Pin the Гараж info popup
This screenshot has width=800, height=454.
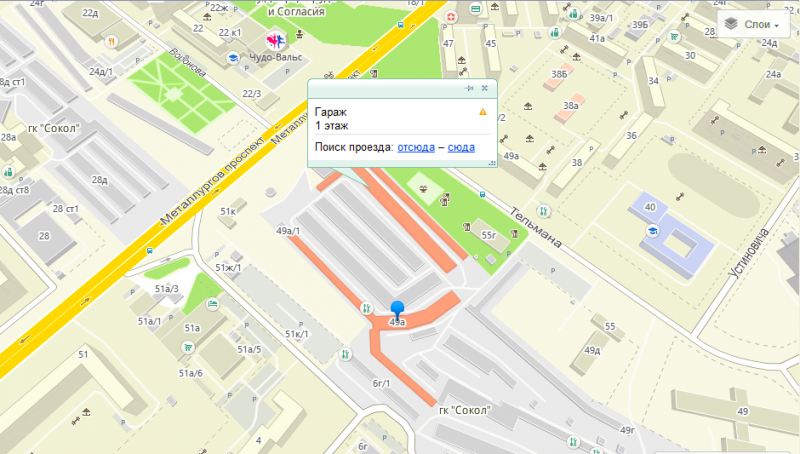(469, 88)
